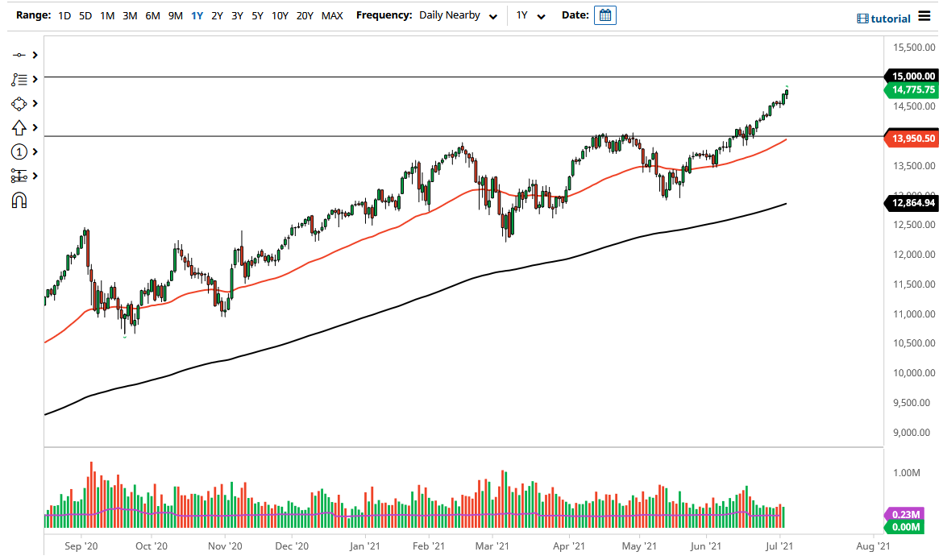Expand the 1Y aggregation dropdown
This screenshot has height=560, width=943.
coord(528,15)
